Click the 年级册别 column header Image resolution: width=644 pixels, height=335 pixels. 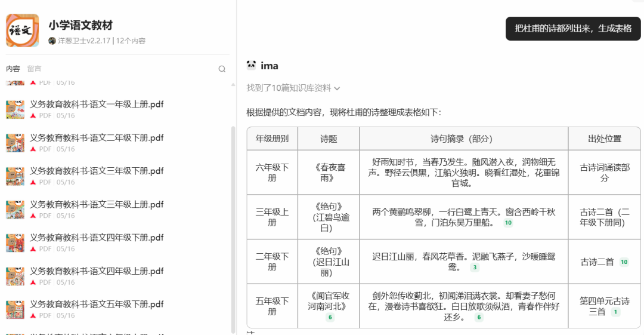[272, 139]
